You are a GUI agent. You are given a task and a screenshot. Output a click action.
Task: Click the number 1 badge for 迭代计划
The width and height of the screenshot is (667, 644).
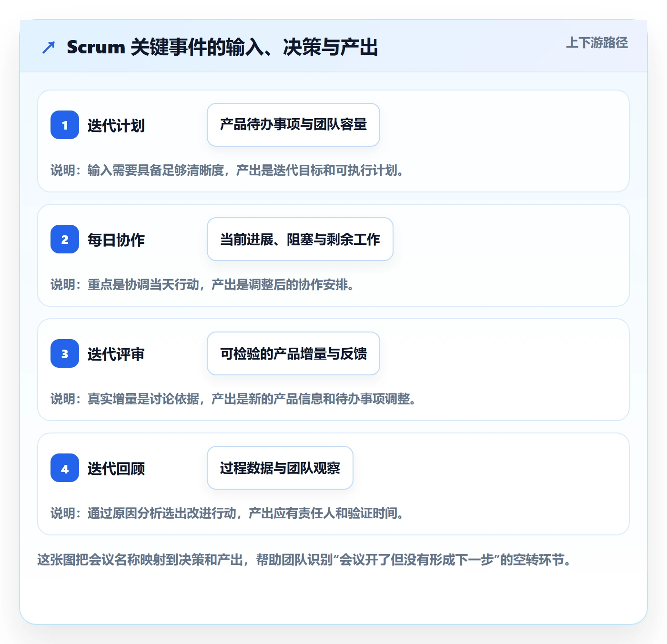65,125
